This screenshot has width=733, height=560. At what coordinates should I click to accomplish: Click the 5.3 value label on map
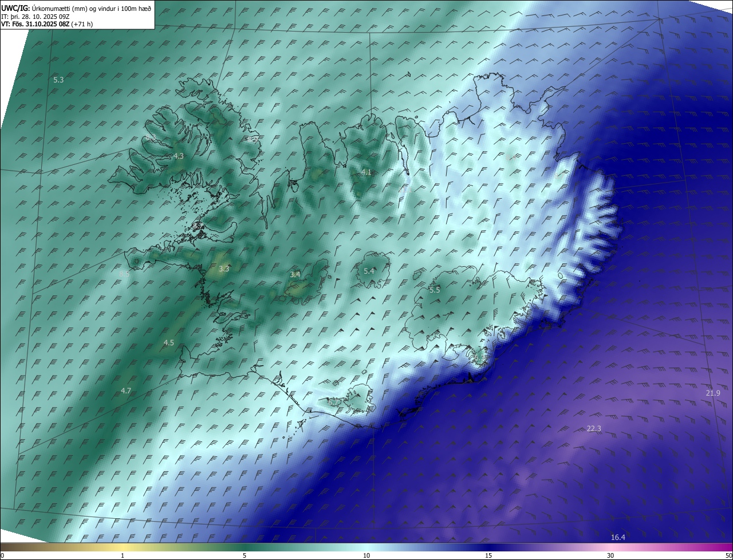coord(58,80)
